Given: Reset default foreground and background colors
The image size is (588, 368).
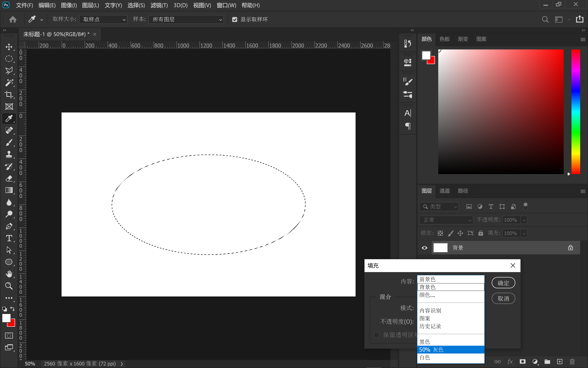Looking at the screenshot, I should tap(5, 309).
